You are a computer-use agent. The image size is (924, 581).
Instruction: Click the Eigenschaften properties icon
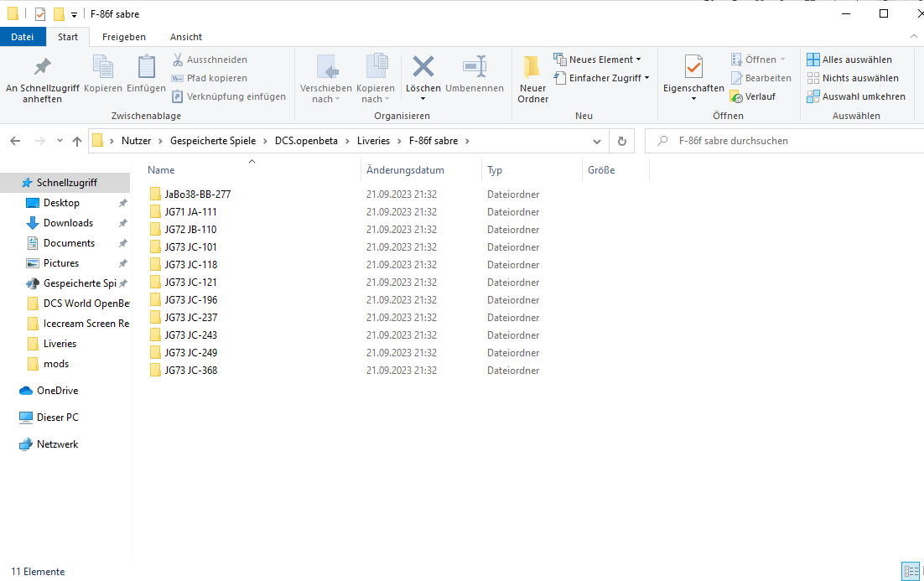coord(693,67)
